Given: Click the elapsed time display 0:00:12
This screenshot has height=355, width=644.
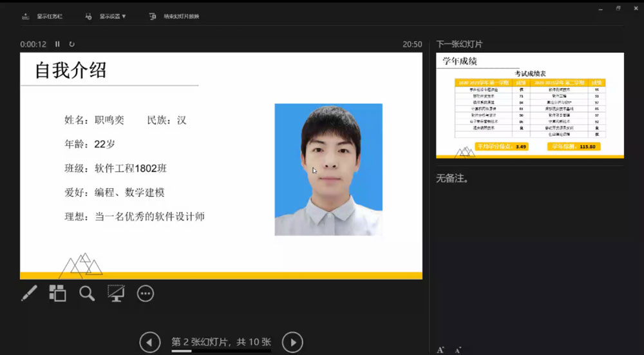Looking at the screenshot, I should click(x=33, y=44).
